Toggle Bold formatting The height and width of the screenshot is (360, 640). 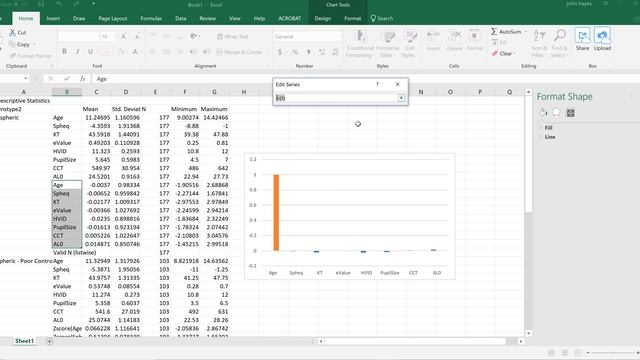point(64,51)
